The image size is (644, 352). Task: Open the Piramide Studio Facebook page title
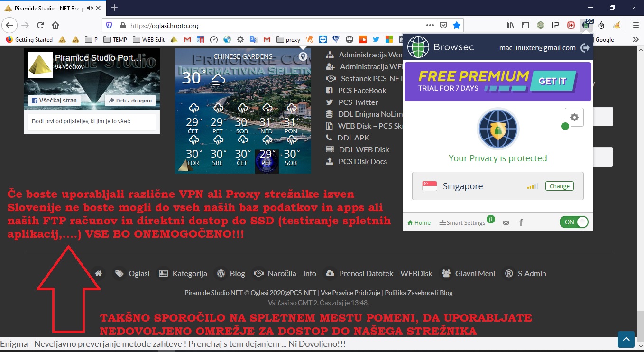point(98,58)
